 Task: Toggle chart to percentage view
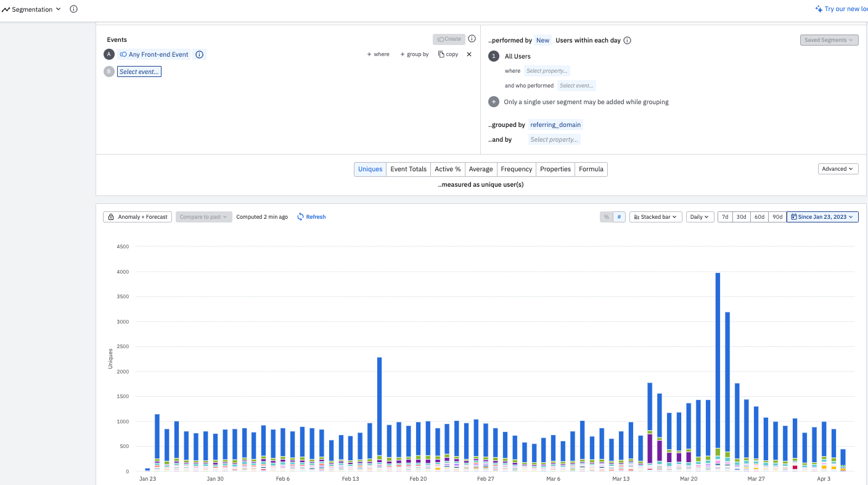coord(606,217)
